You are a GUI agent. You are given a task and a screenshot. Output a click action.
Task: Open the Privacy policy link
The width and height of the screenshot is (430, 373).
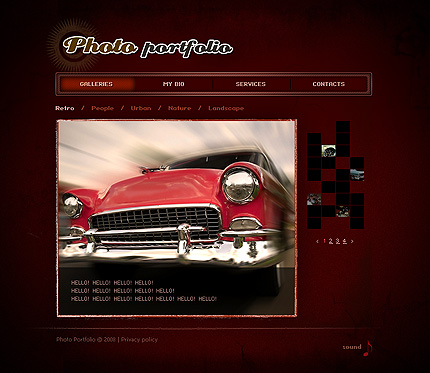click(x=139, y=340)
